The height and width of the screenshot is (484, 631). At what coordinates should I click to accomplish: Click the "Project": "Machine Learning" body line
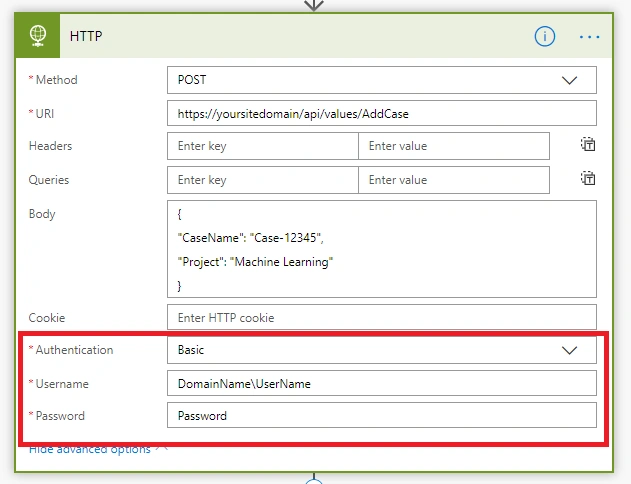pyautogui.click(x=255, y=262)
